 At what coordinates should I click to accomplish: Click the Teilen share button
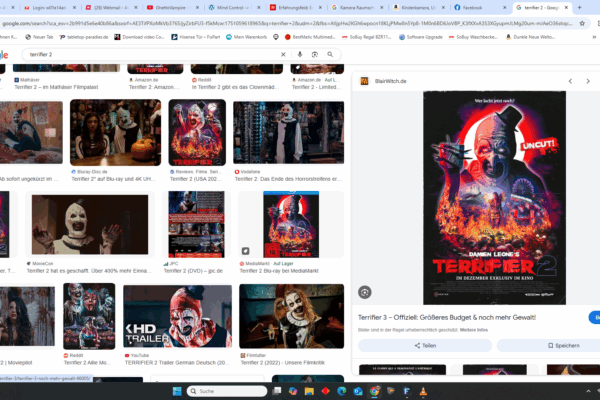click(425, 345)
